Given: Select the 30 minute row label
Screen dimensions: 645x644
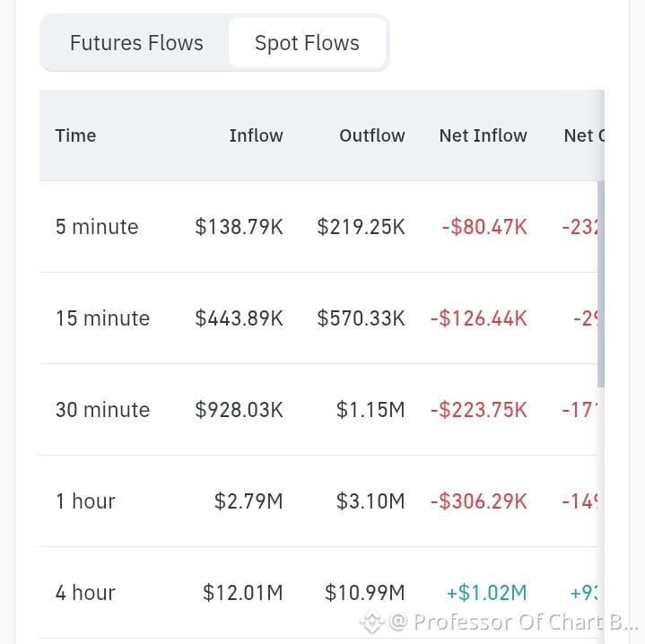Looking at the screenshot, I should tap(102, 410).
